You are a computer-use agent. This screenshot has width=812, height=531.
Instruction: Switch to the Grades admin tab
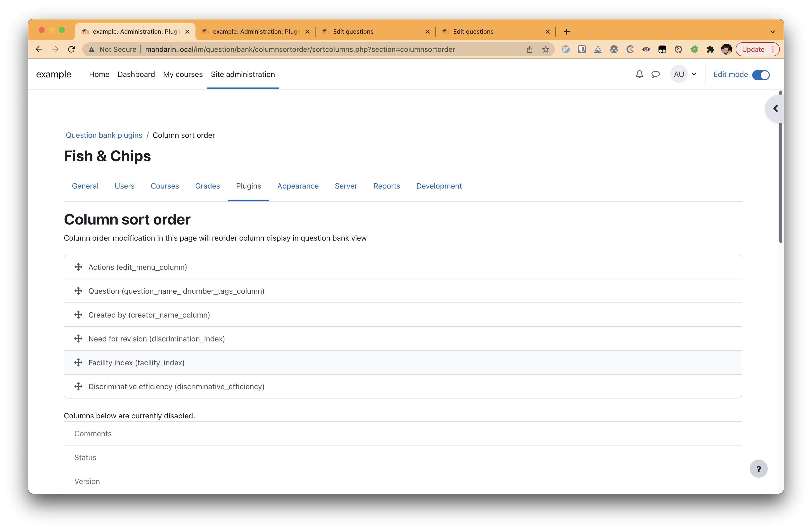208,186
